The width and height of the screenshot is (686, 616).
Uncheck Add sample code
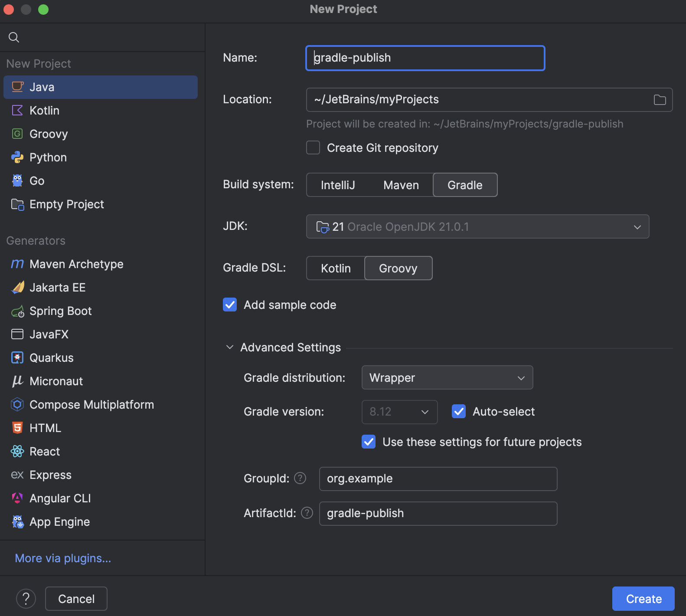tap(230, 305)
